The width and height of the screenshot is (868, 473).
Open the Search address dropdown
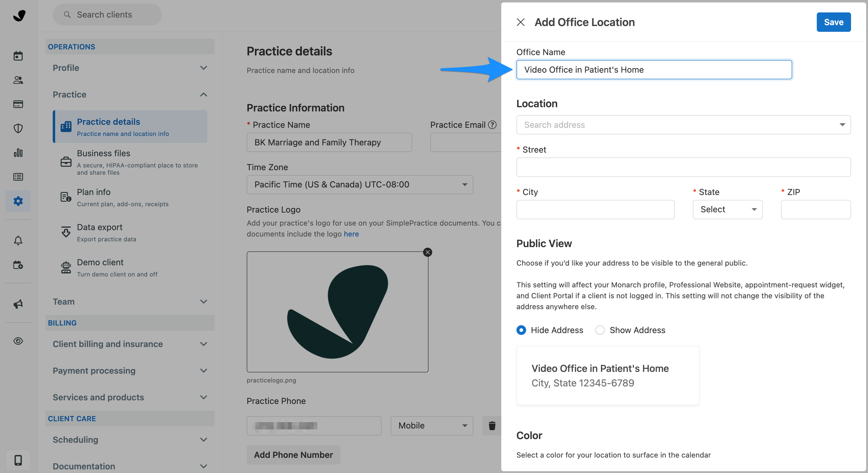click(683, 125)
